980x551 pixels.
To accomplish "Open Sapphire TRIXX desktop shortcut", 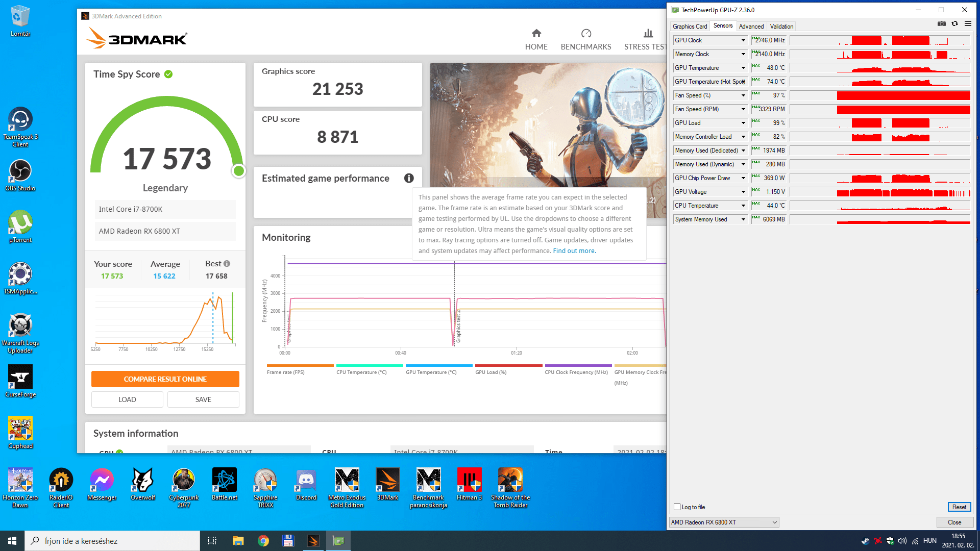I will point(265,488).
